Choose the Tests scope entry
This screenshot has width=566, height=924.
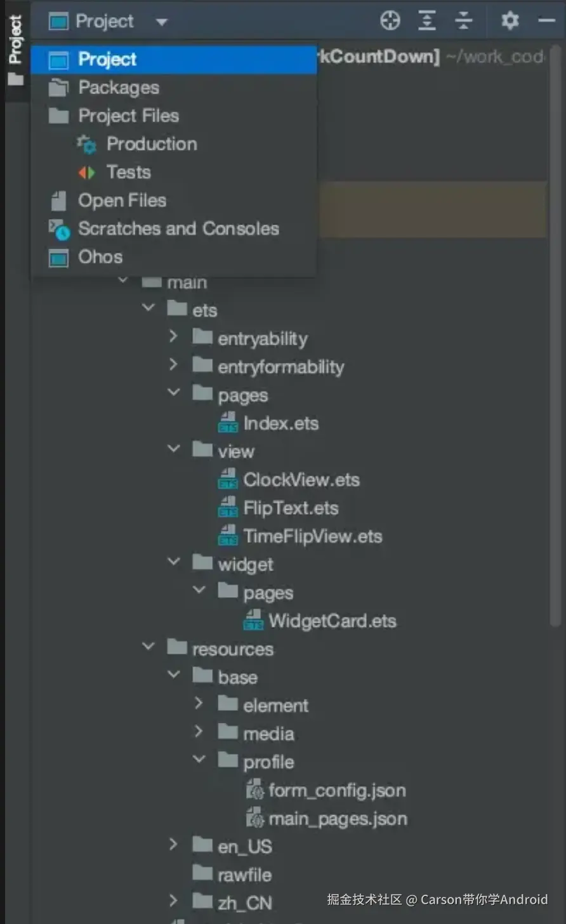coord(128,172)
